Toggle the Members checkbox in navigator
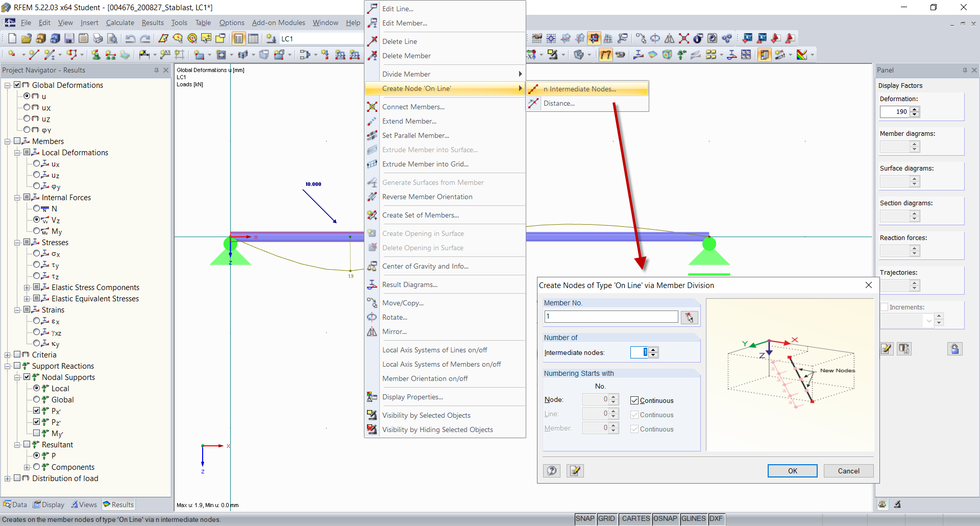Screen dimensions: 980x526 [17, 141]
